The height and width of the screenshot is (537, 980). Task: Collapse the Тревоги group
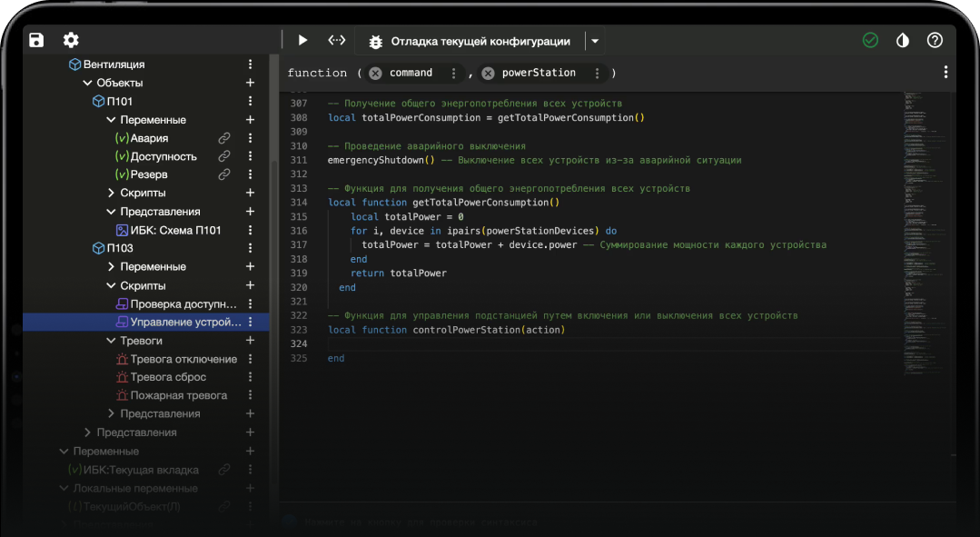pos(111,341)
